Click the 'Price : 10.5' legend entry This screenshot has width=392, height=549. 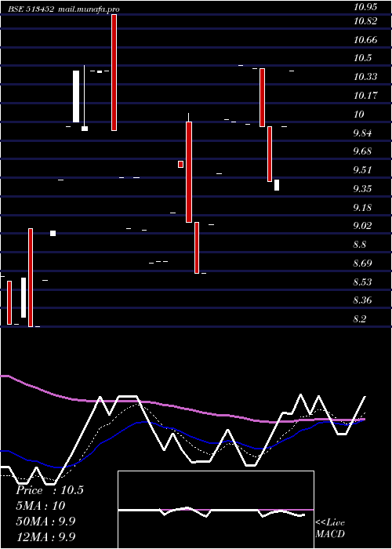[x=49, y=490]
